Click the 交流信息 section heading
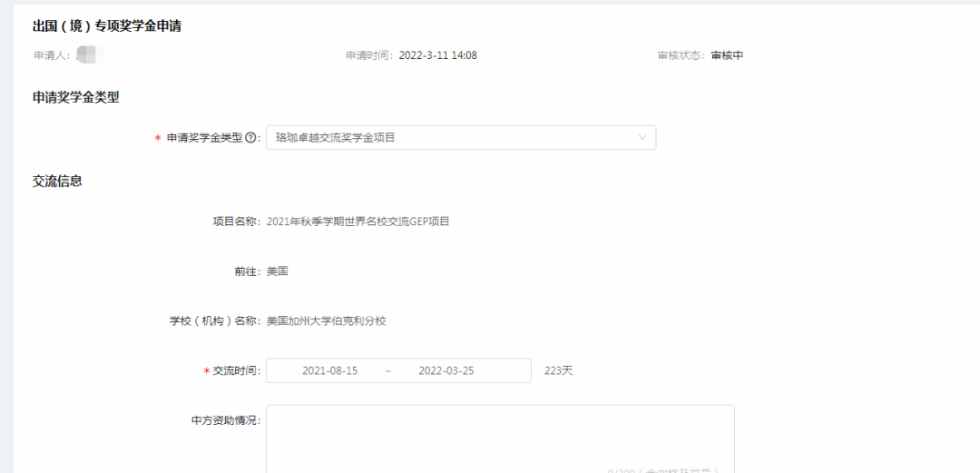Screen dimensions: 980x473 (57, 181)
